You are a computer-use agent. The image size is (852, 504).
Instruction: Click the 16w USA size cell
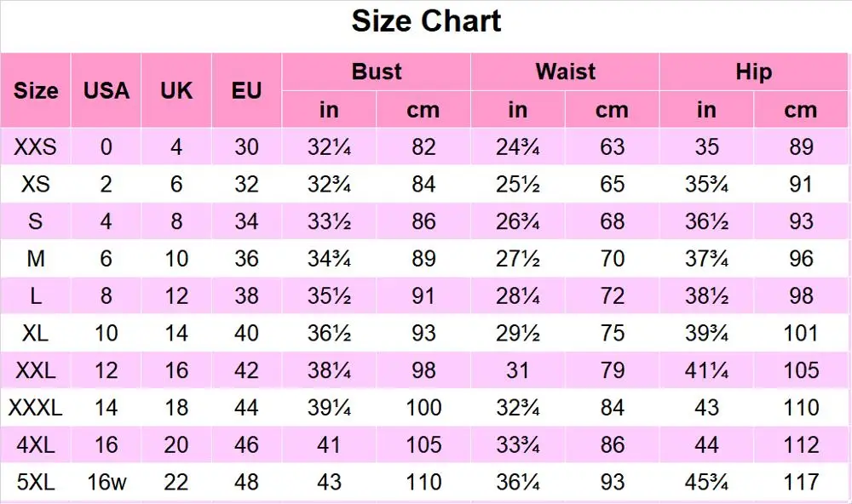point(106,483)
